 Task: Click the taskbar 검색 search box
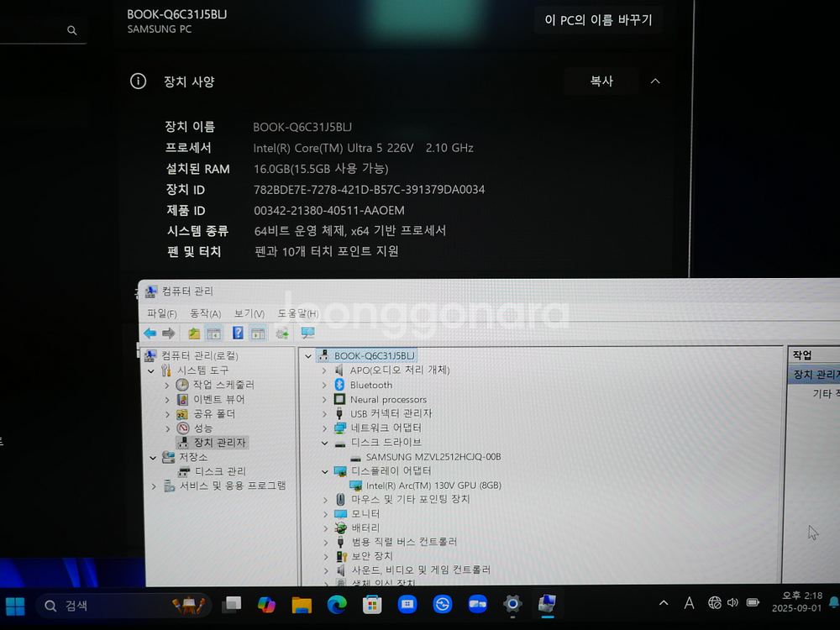[x=123, y=606]
